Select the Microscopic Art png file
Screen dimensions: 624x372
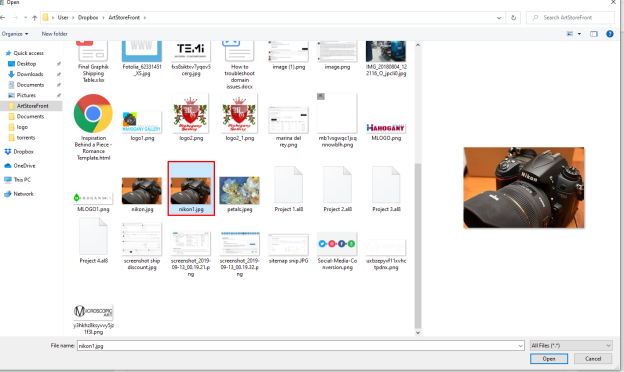click(94, 319)
